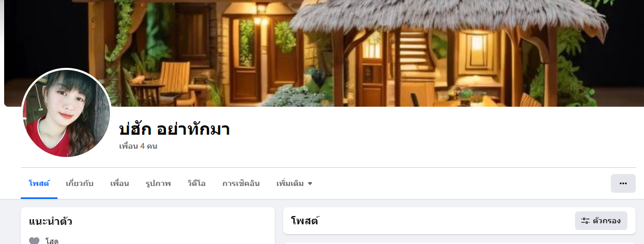644x244 pixels.
Task: Click the filter sliders icon in ตัวกรอง
Action: point(585,221)
